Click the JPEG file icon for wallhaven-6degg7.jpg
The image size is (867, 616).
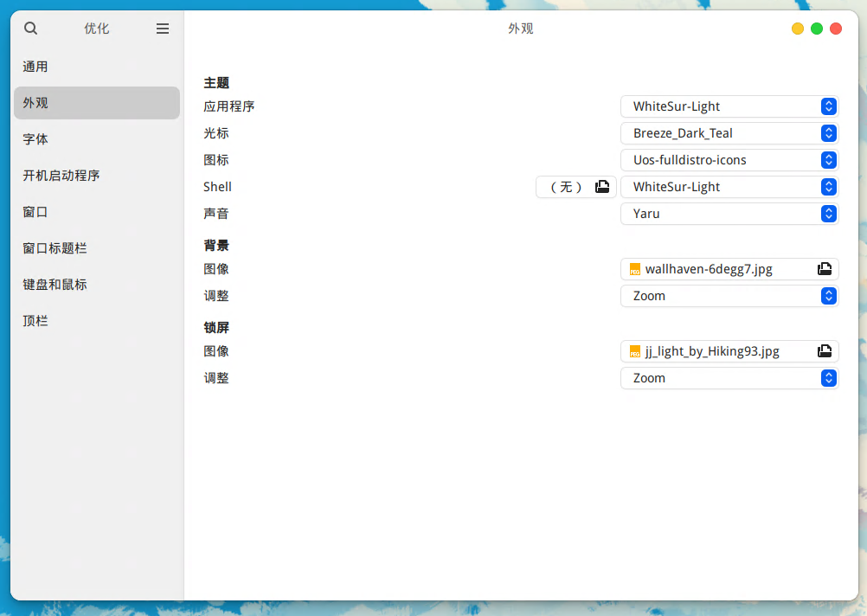(635, 269)
